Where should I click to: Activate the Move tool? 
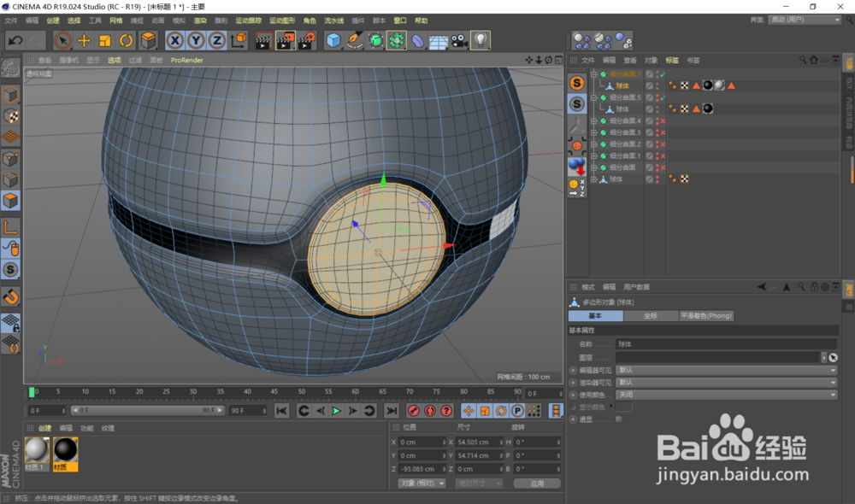(84, 40)
